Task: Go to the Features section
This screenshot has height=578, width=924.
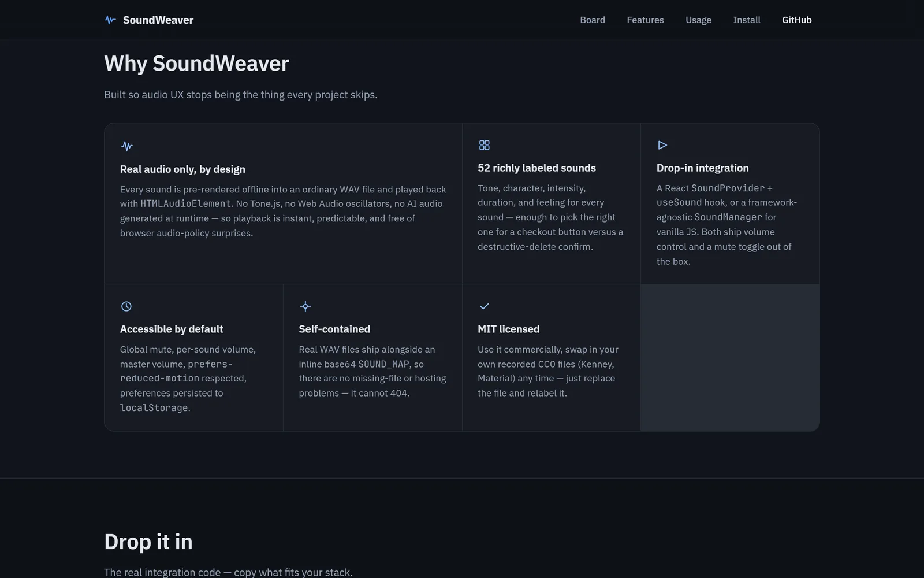Action: tap(645, 20)
